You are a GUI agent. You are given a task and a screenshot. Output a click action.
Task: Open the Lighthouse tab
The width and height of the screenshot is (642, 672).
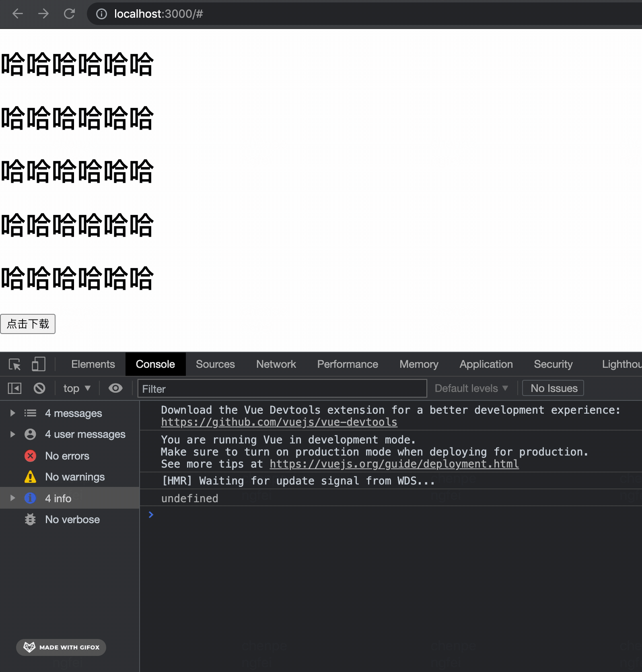(621, 364)
